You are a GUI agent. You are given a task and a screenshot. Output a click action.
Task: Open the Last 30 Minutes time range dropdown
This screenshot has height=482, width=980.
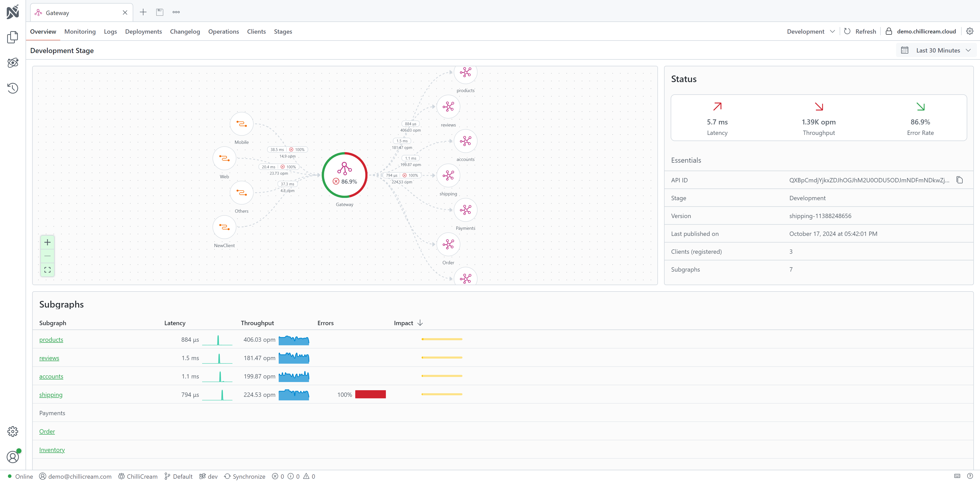pos(937,50)
